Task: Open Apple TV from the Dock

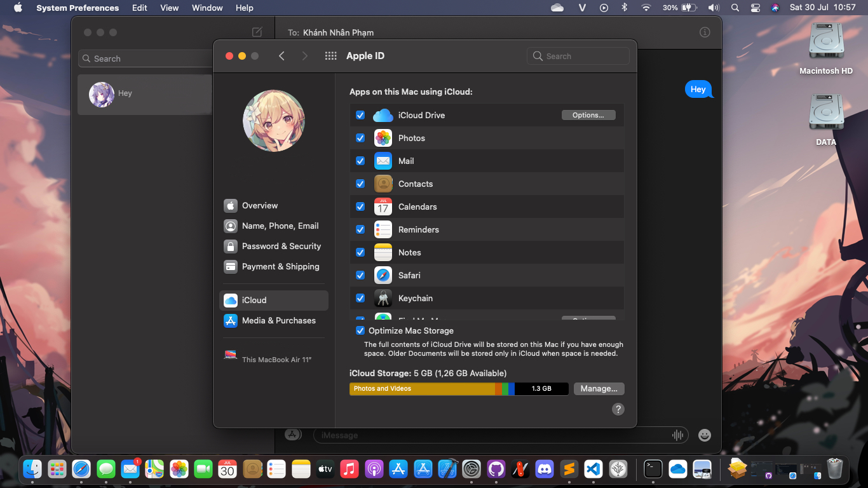Action: click(325, 470)
